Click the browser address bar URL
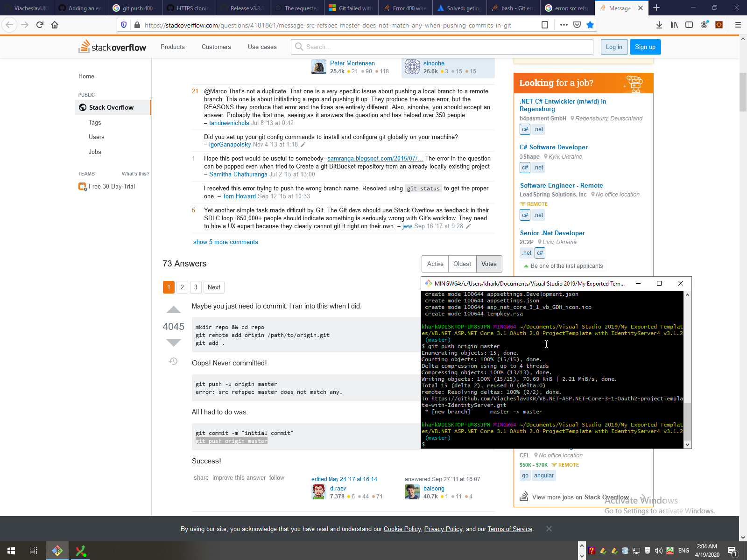 coord(328,25)
